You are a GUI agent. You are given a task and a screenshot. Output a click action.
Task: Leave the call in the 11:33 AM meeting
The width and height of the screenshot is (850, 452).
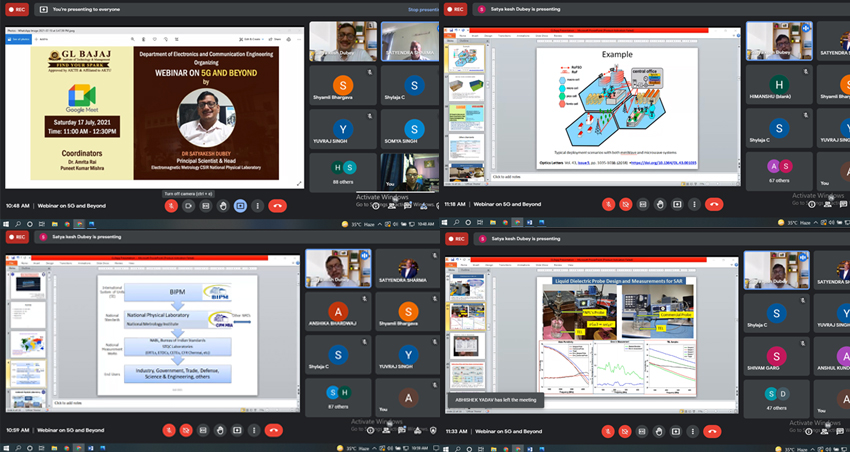(712, 431)
